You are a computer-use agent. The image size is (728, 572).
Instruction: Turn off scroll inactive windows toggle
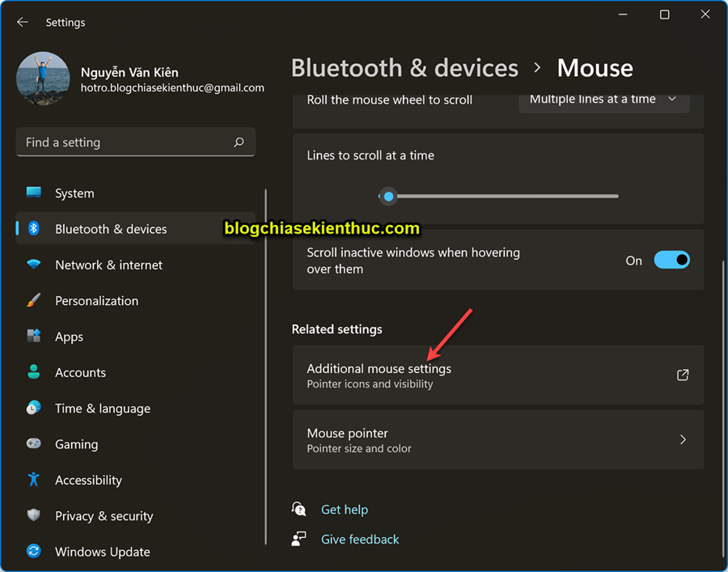click(x=671, y=260)
